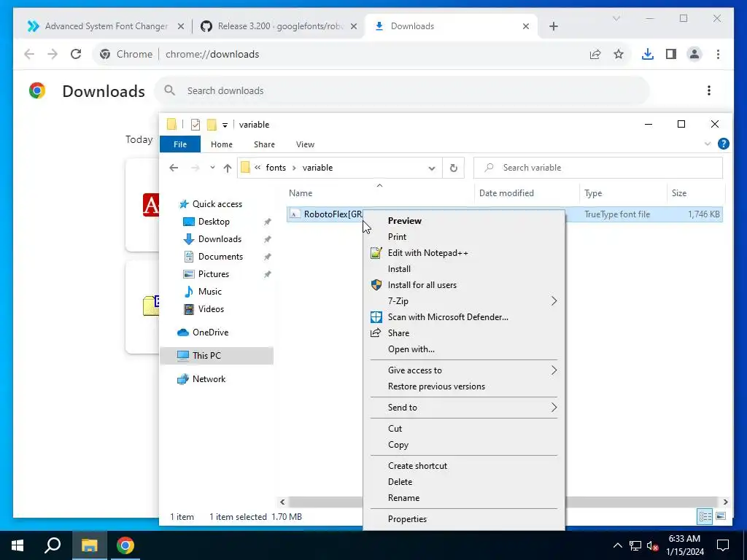Expand the address bar history dropdown

coord(431,168)
